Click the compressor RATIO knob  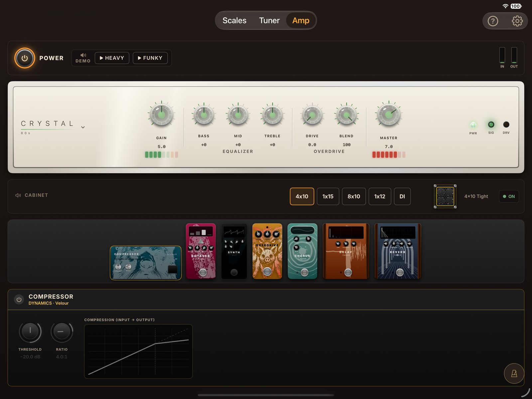click(62, 332)
